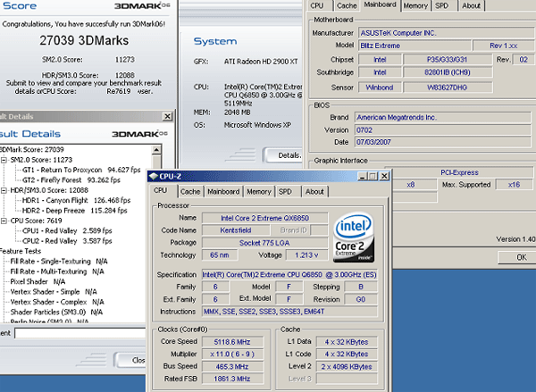536x392 pixels.
Task: Click the Level 2 cache 2 x 4096 KBytes value
Action: point(347,367)
